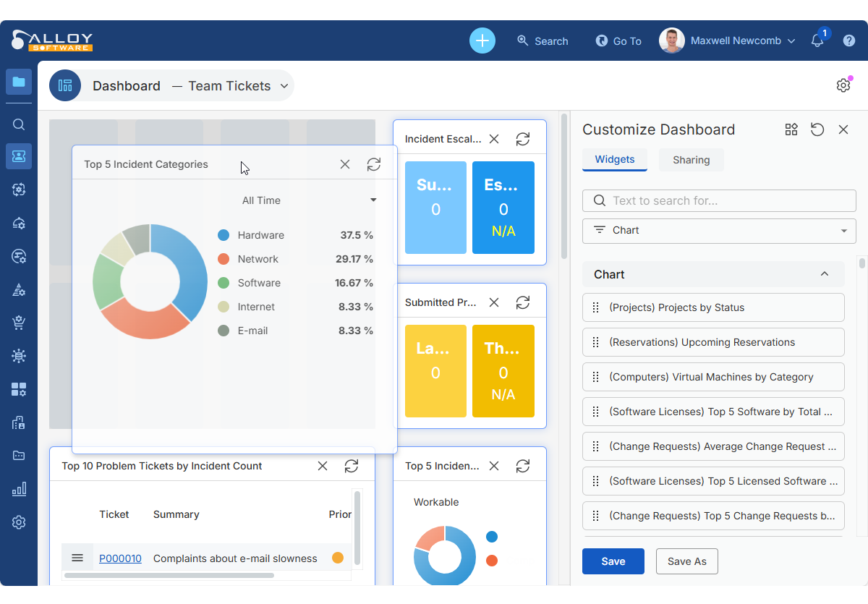The image size is (868, 604).
Task: Open the notifications bell
Action: click(x=817, y=41)
